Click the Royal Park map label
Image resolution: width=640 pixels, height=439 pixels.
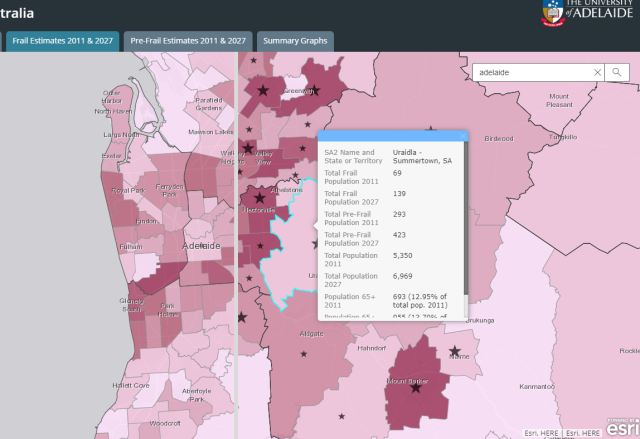128,191
